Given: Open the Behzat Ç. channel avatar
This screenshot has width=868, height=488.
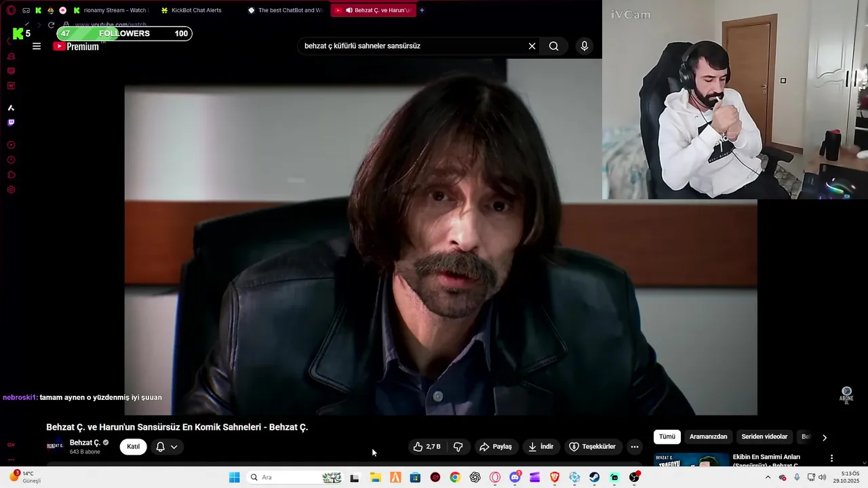Looking at the screenshot, I should (55, 446).
